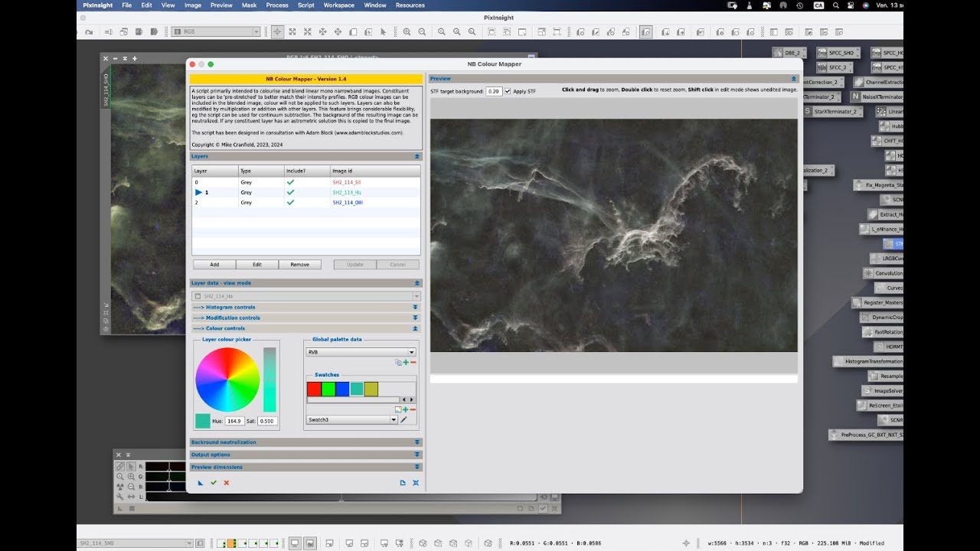This screenshot has height=551, width=980.
Task: Click the Edit layer button
Action: [x=257, y=264]
